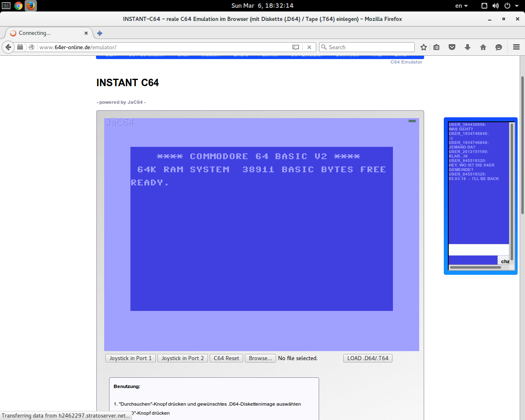The height and width of the screenshot is (420, 525).
Task: Click the instruction line about 'Durchsuchen'-Knopf
Action: point(207,404)
